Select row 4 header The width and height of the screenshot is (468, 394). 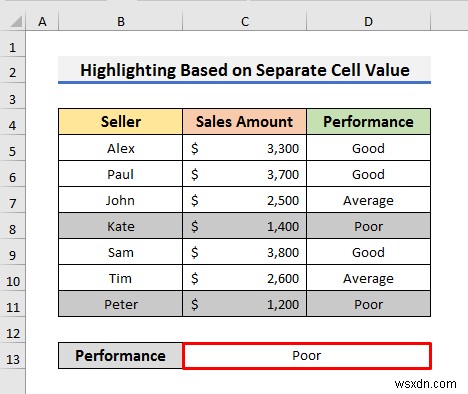[x=12, y=122]
